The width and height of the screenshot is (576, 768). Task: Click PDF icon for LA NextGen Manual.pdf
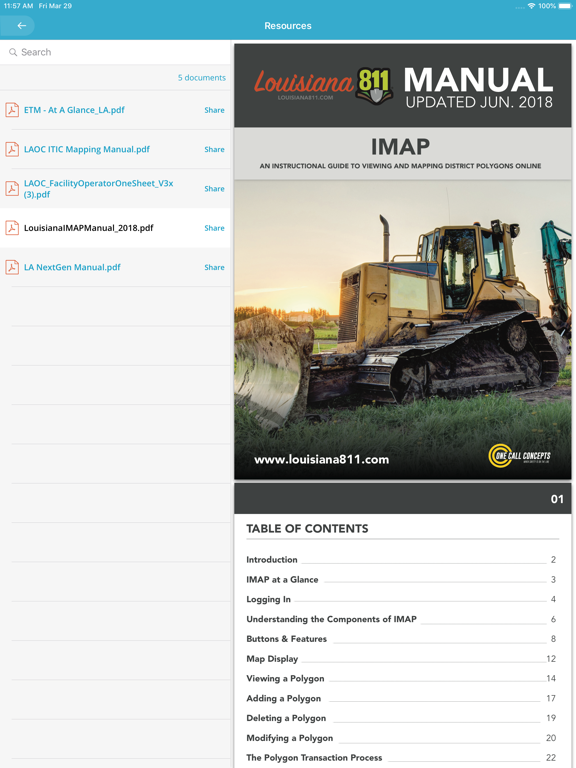point(12,267)
